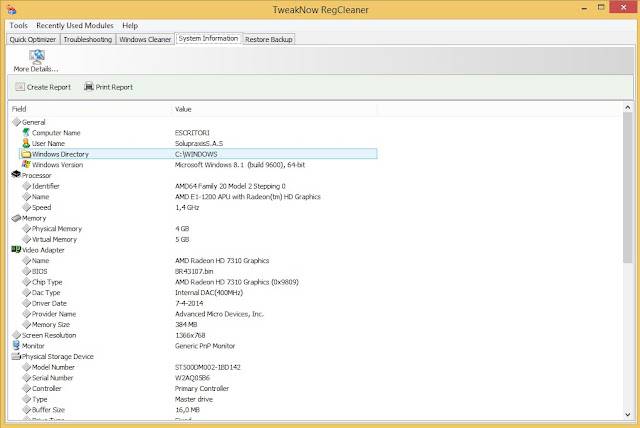
Task: Click the Computer Name row icon
Action: pyautogui.click(x=26, y=132)
